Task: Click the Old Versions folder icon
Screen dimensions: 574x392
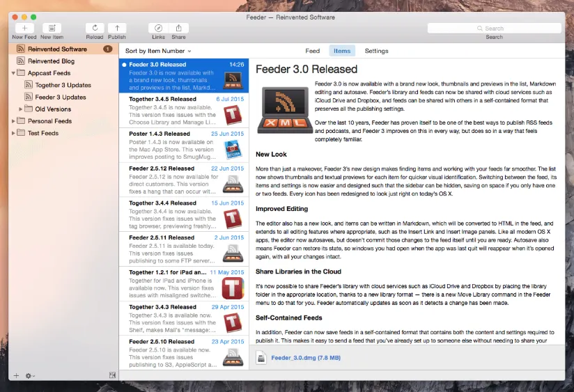Action: coord(28,109)
